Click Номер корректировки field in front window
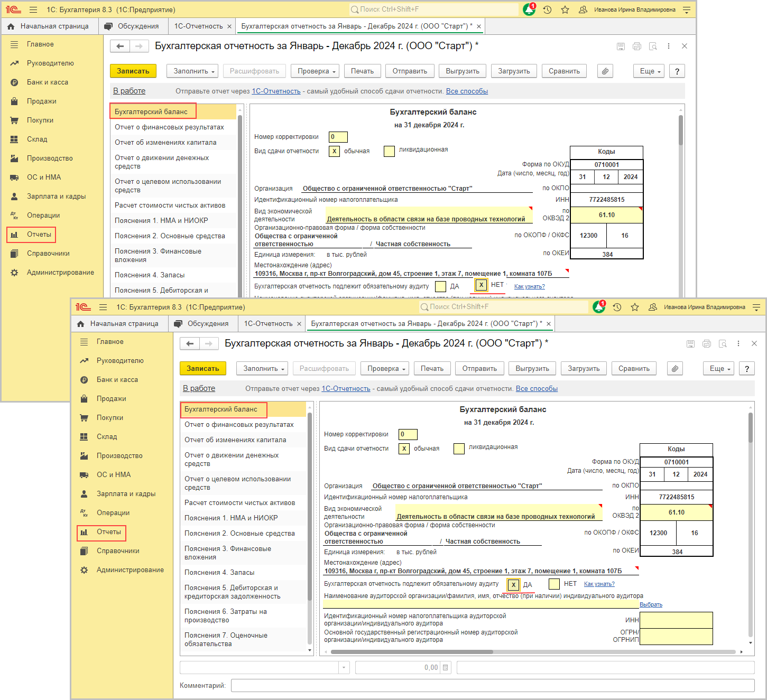The image size is (767, 700). coord(408,434)
